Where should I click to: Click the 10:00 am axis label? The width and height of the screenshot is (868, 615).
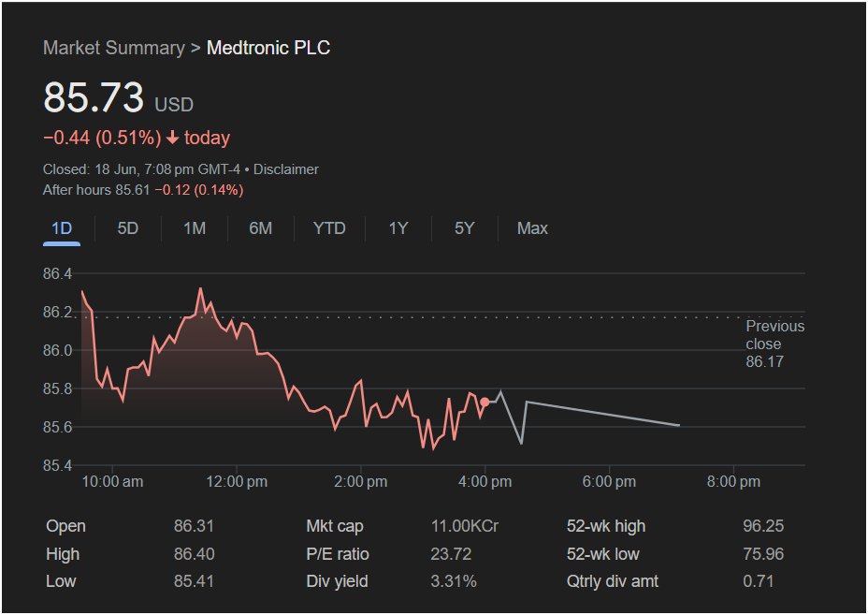click(x=112, y=481)
